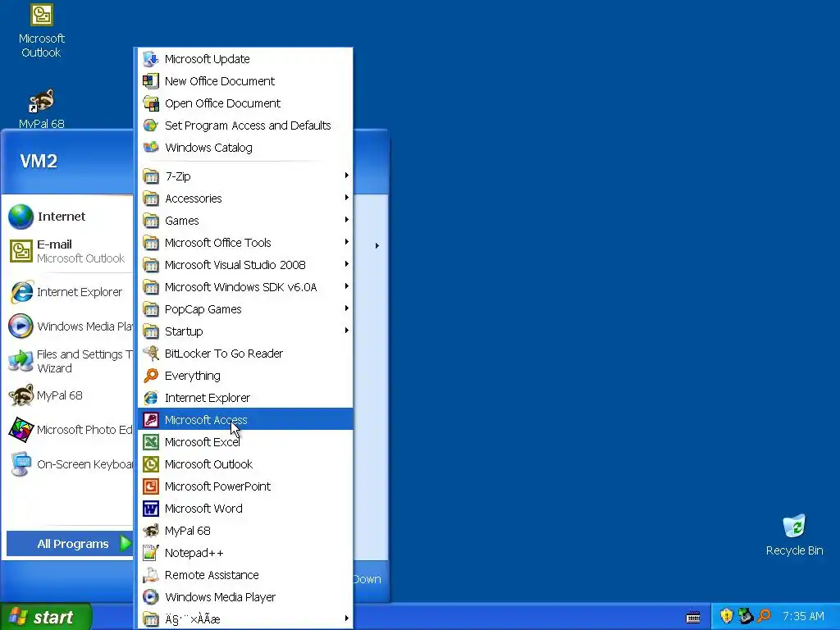Click the keyboard icon on the taskbar
The image size is (840, 630).
click(693, 617)
